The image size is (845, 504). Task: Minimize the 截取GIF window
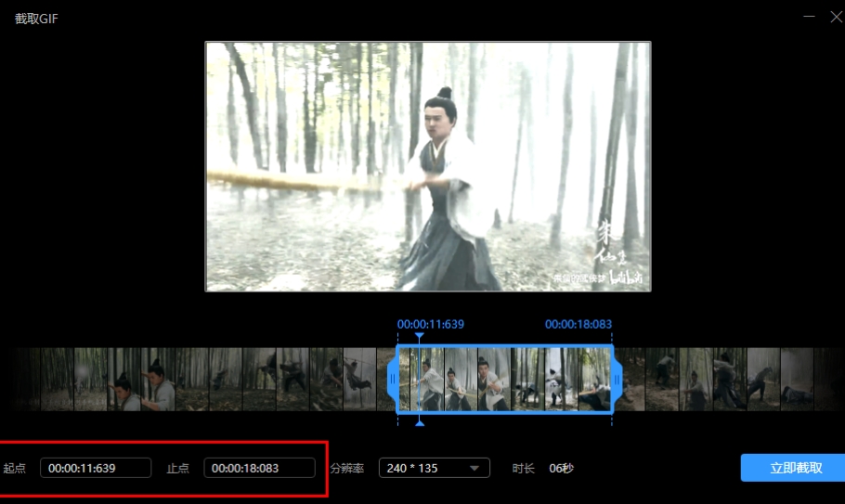(x=810, y=17)
